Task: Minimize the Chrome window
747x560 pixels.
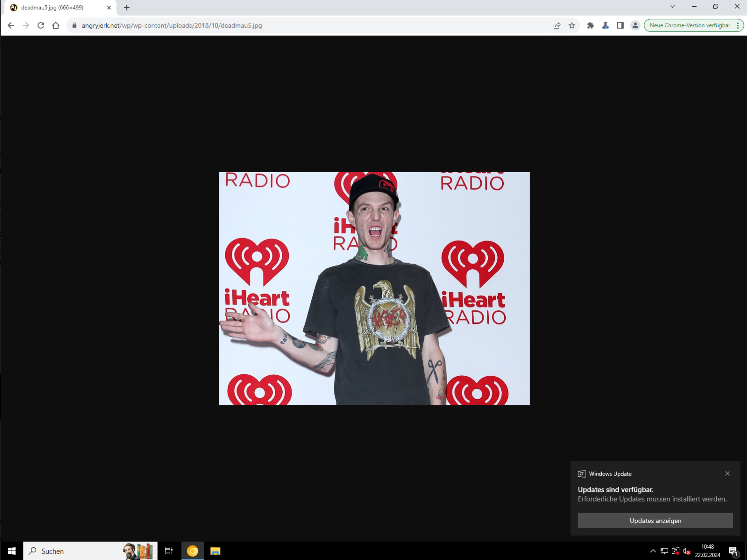Action: point(694,6)
